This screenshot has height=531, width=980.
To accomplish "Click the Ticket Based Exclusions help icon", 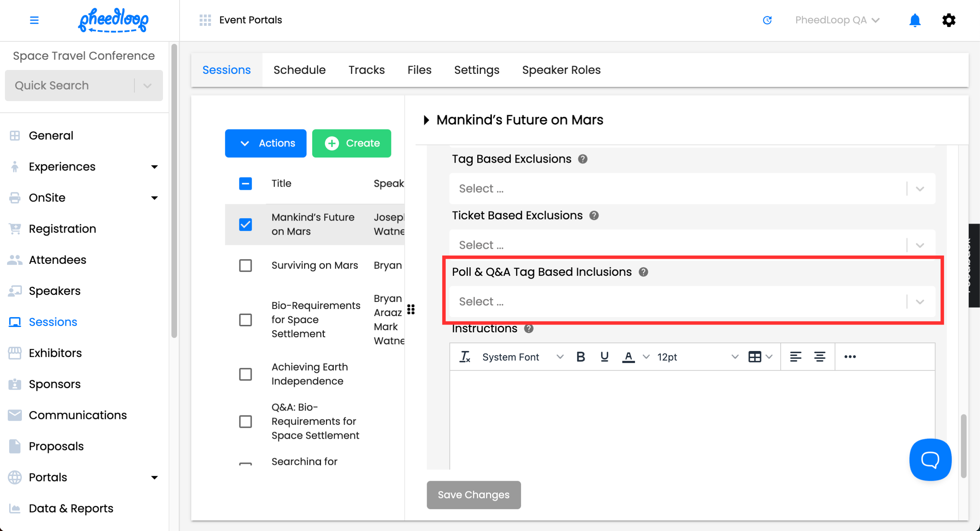I will pyautogui.click(x=594, y=216).
